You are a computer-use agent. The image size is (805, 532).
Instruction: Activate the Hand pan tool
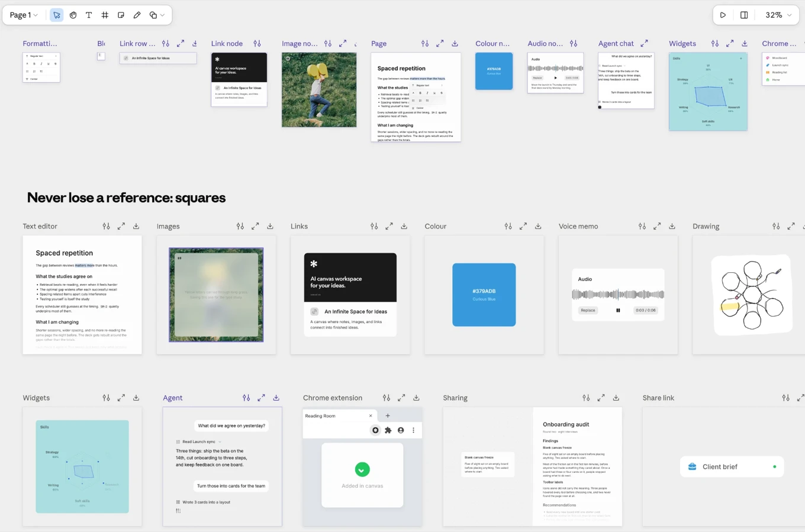click(x=73, y=15)
